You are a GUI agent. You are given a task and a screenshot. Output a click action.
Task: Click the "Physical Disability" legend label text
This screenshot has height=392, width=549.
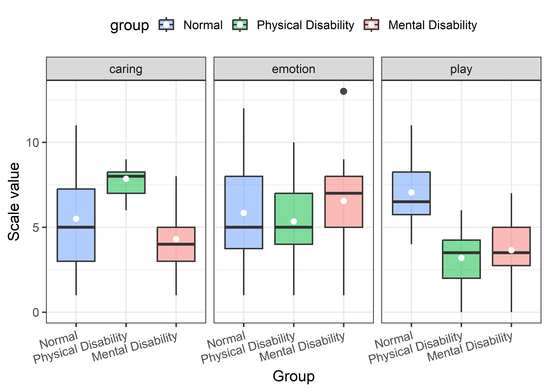pos(305,25)
